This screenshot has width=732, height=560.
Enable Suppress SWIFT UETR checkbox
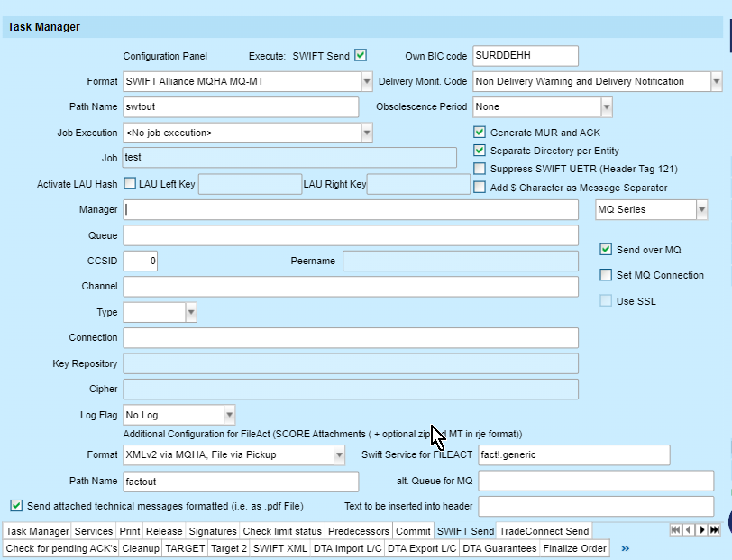point(480,169)
